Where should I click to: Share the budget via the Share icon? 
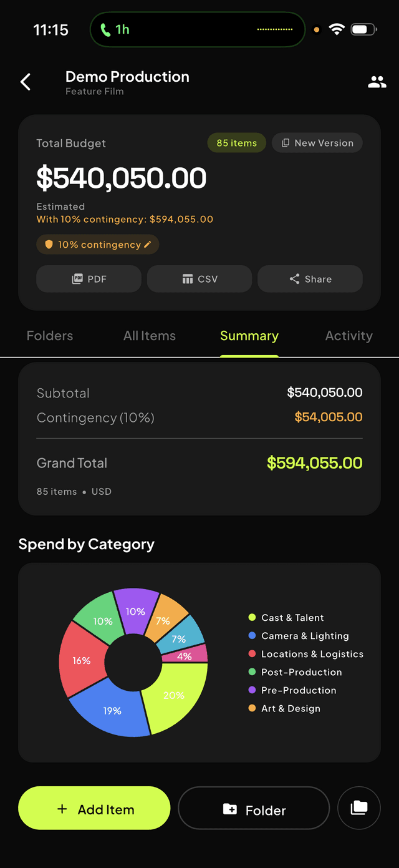310,279
